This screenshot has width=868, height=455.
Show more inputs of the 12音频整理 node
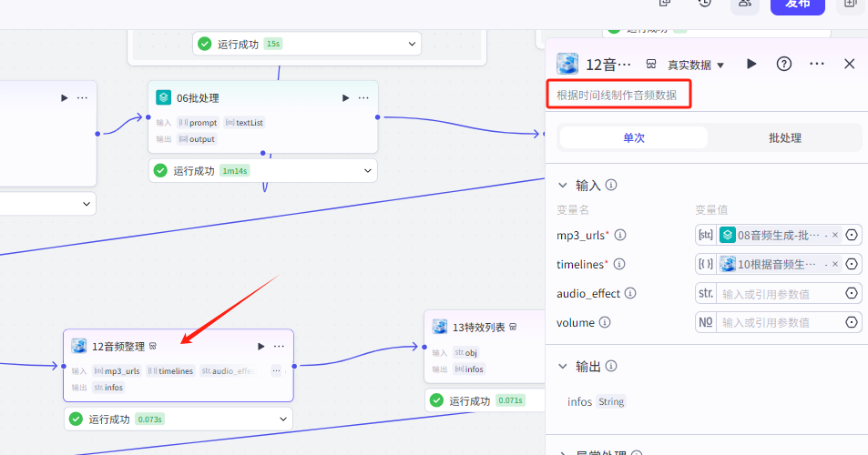click(276, 370)
